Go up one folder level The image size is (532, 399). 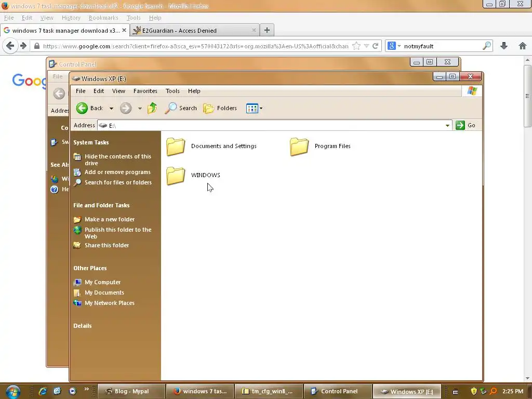[152, 108]
